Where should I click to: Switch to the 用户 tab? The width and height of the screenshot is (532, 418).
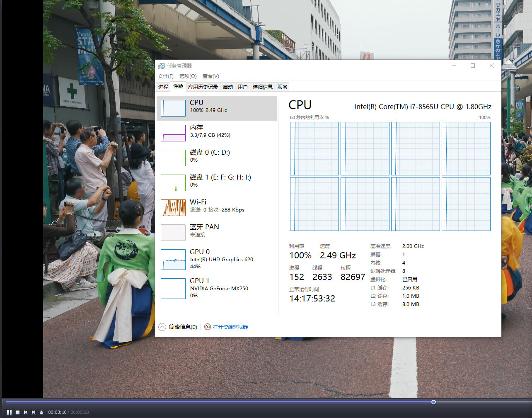pos(243,87)
